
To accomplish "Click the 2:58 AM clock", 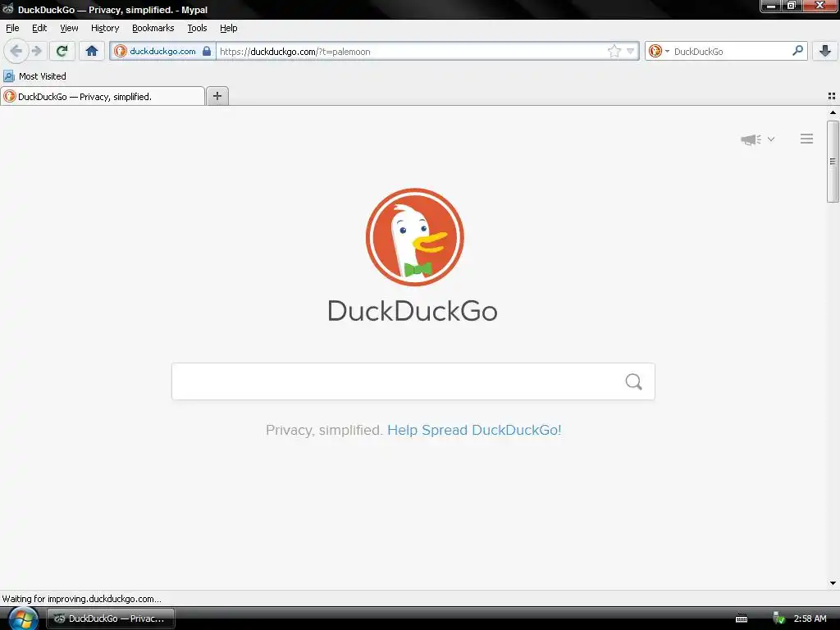I will 810,619.
